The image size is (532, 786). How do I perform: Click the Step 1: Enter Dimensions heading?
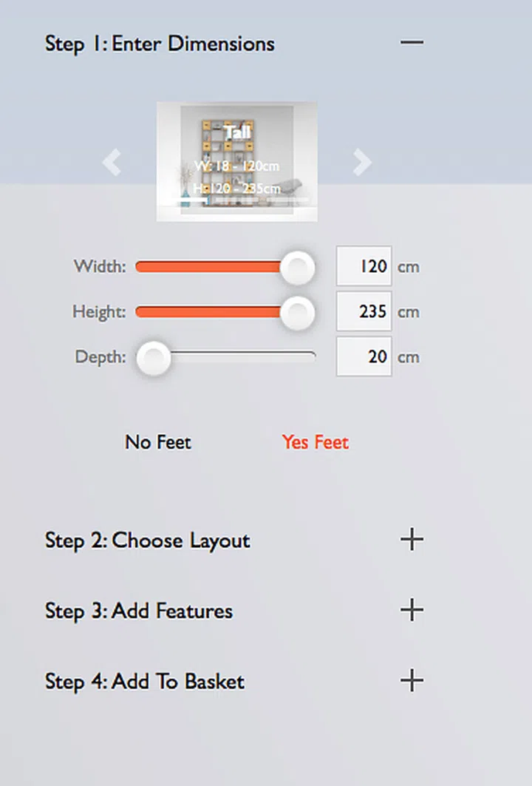[x=160, y=44]
